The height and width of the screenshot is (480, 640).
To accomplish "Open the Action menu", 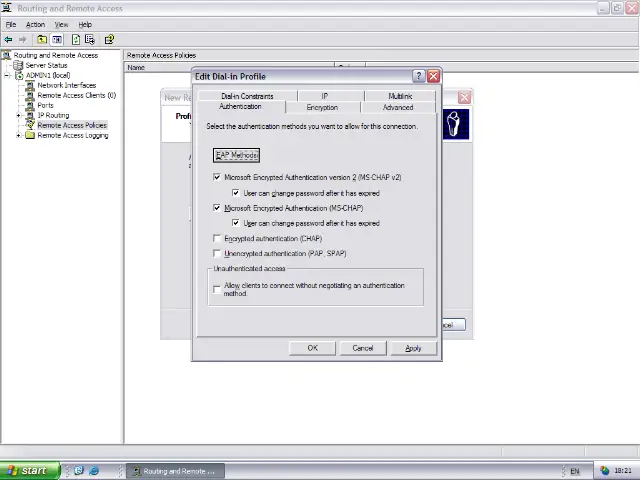I will point(35,24).
